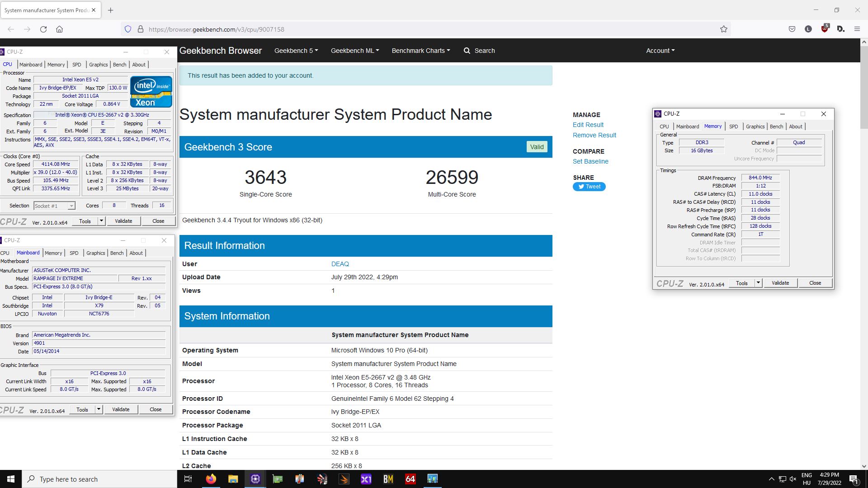
Task: Open Task View in the taskbar
Action: point(188,479)
